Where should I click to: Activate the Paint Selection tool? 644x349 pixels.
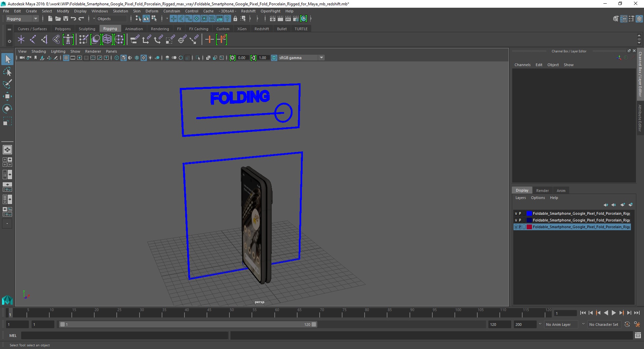(x=7, y=84)
